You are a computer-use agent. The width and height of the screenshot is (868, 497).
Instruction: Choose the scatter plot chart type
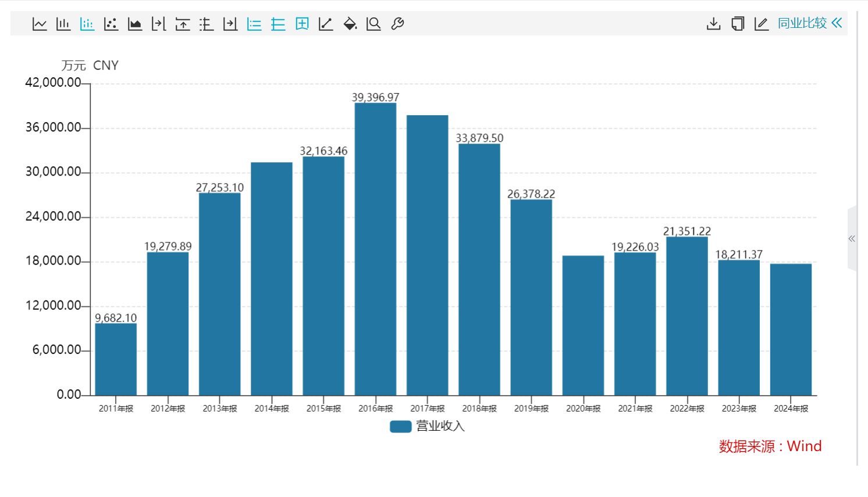(x=111, y=24)
